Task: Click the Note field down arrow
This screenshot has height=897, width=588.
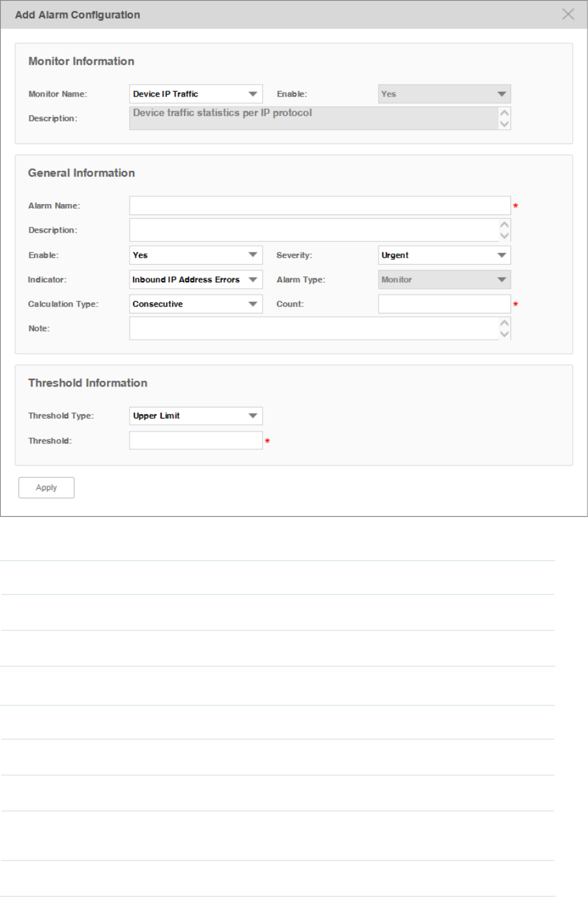Action: coord(505,334)
